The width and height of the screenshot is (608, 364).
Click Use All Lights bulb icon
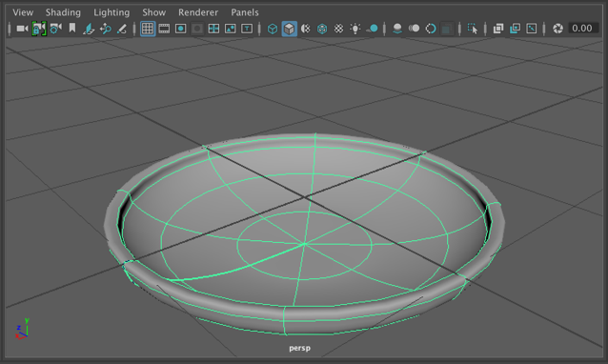point(355,29)
